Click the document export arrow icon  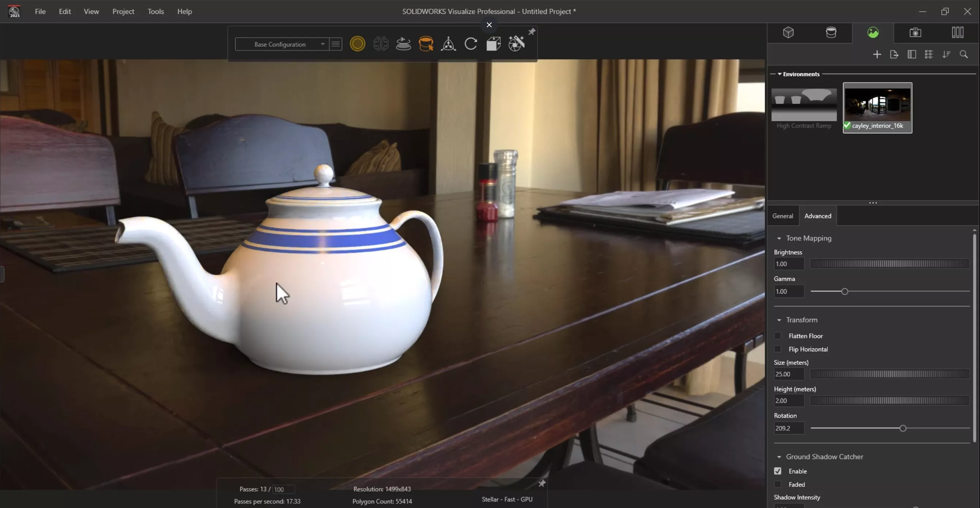coord(894,54)
